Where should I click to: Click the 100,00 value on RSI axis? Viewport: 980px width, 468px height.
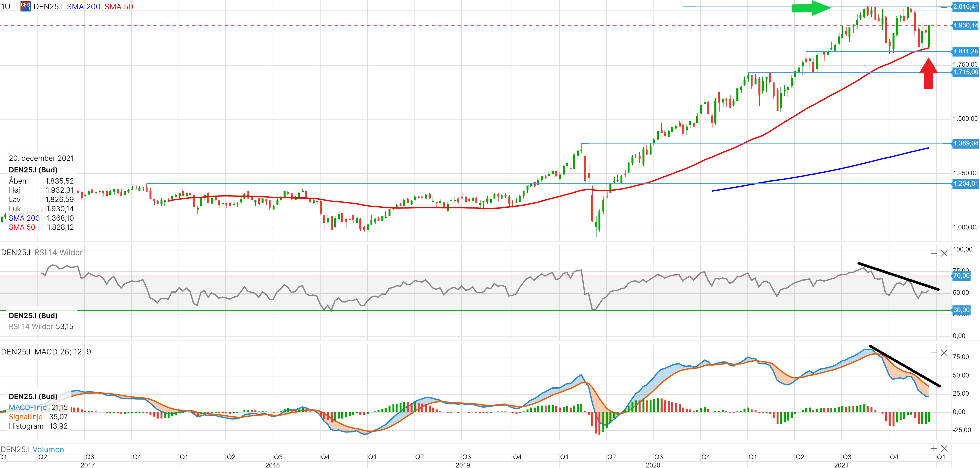pyautogui.click(x=962, y=249)
